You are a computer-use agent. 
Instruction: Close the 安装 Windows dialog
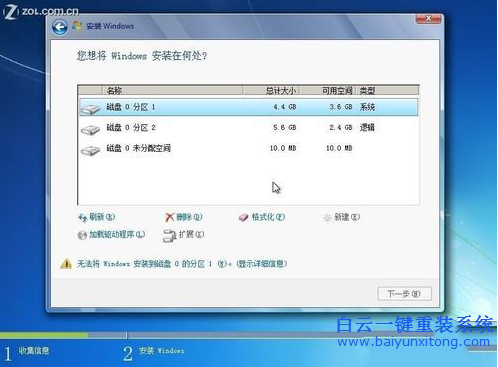tap(428, 18)
